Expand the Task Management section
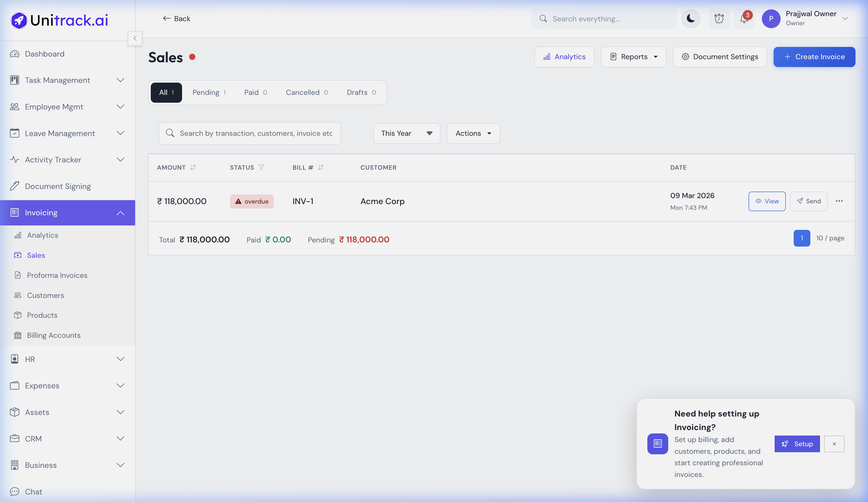 pyautogui.click(x=120, y=80)
